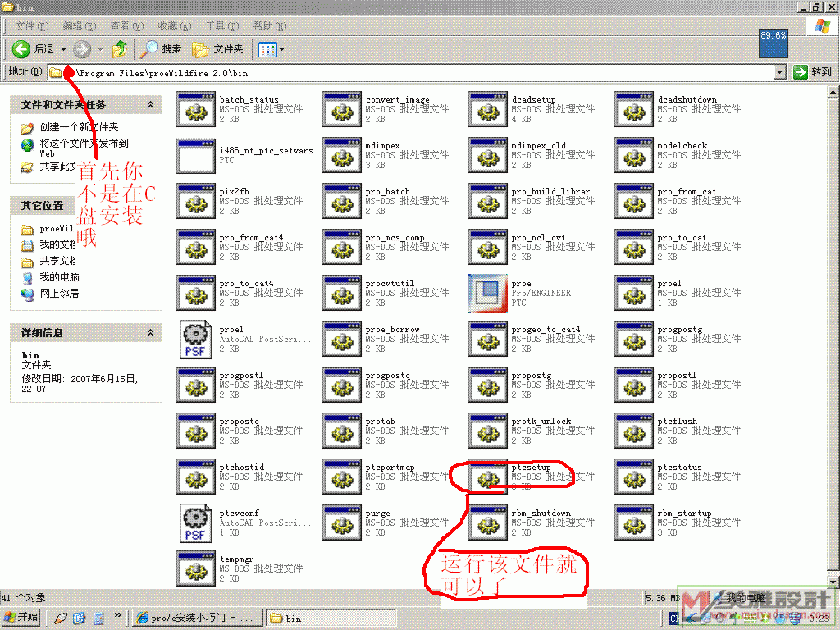Click the 开始 Start button
This screenshot has width=840, height=630.
click(x=22, y=617)
